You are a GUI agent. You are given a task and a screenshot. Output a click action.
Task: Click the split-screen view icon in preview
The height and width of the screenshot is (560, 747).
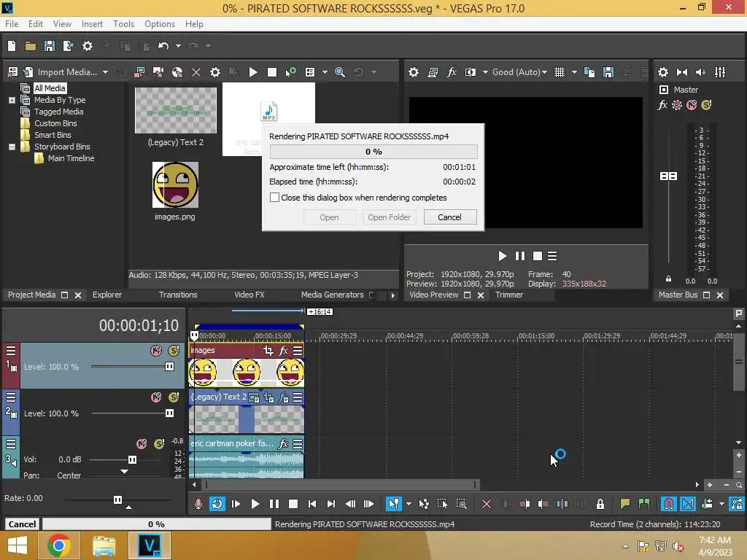pos(471,72)
